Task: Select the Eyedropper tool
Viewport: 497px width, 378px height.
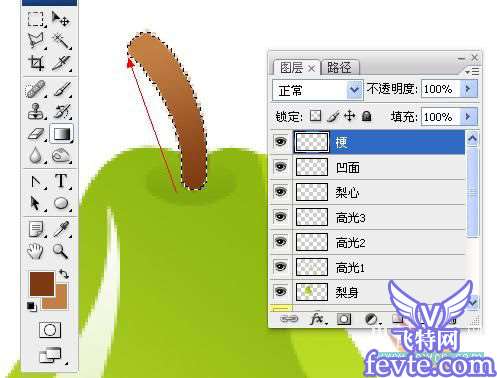Action: [62, 229]
